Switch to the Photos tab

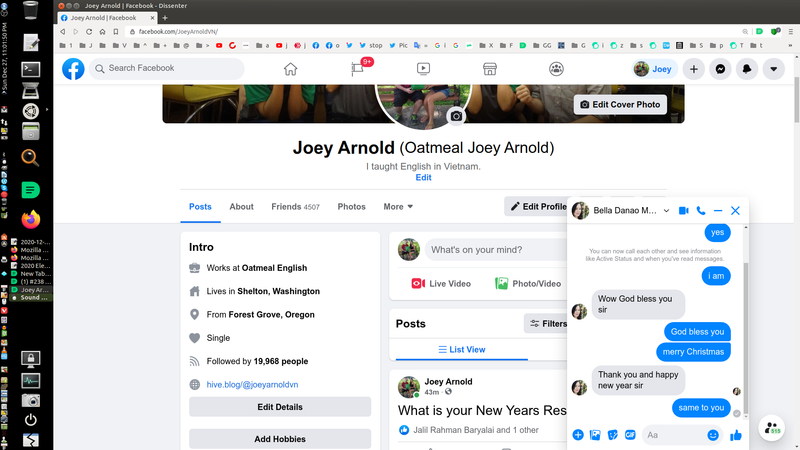(x=351, y=207)
